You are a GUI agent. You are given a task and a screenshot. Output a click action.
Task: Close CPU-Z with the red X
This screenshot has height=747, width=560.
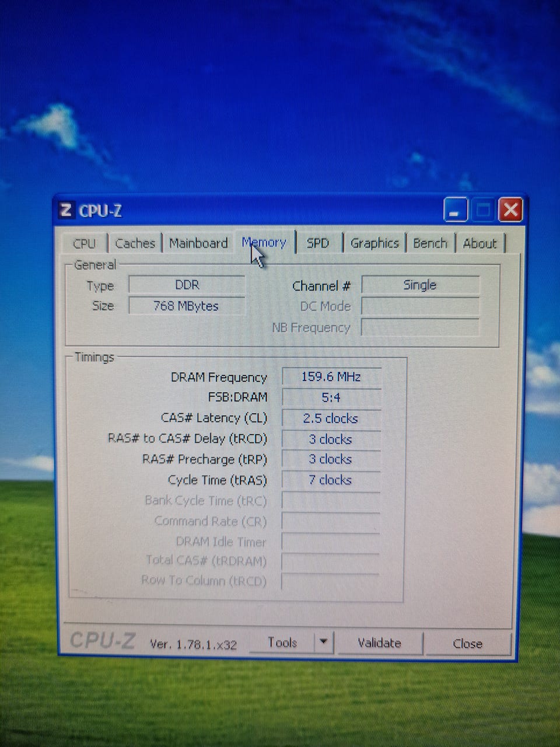[510, 210]
